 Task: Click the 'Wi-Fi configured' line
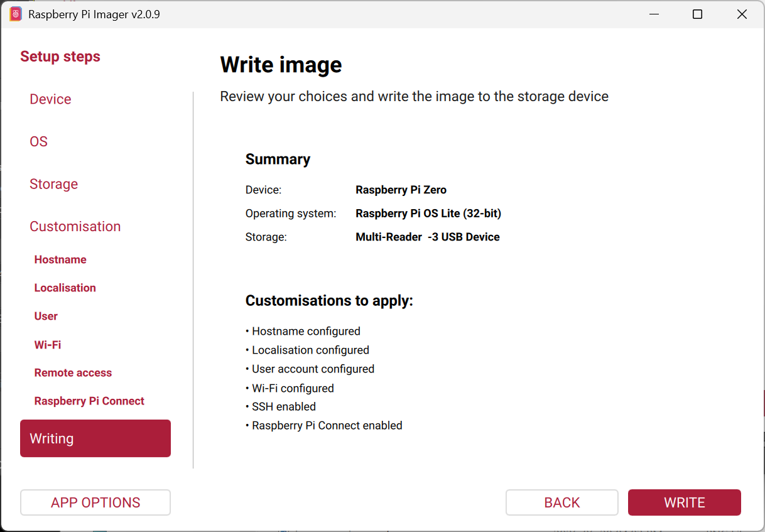click(x=290, y=388)
